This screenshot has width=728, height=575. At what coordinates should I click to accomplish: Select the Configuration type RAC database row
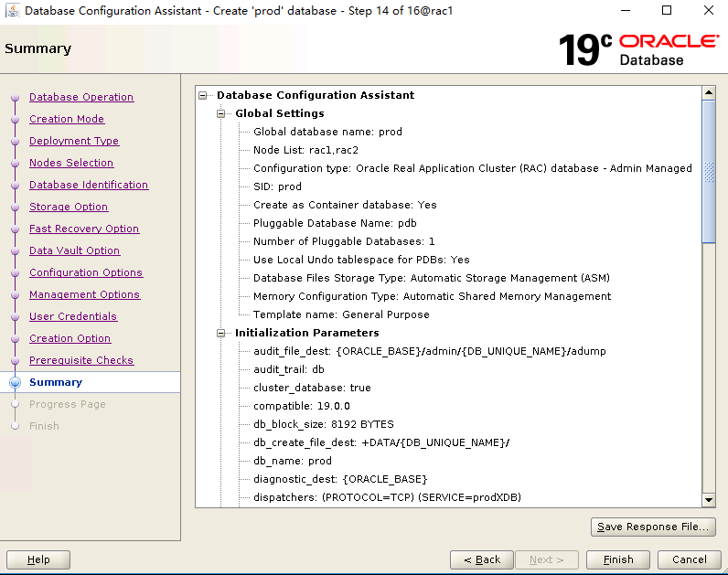point(473,168)
